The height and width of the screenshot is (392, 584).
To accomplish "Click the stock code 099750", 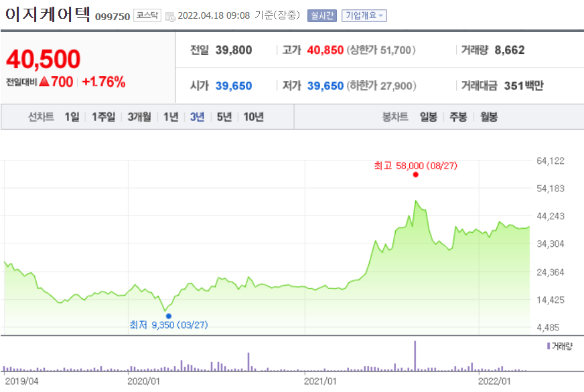I will coord(113,17).
